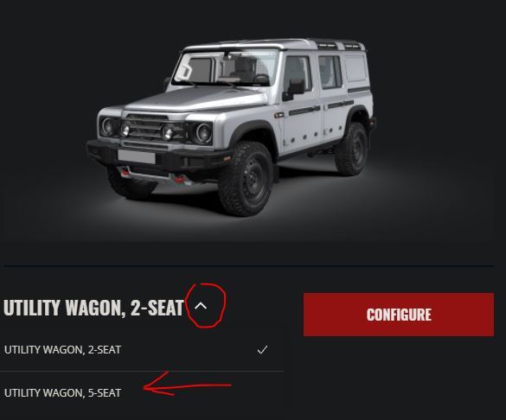
Task: Open the Configure button
Action: click(x=399, y=315)
